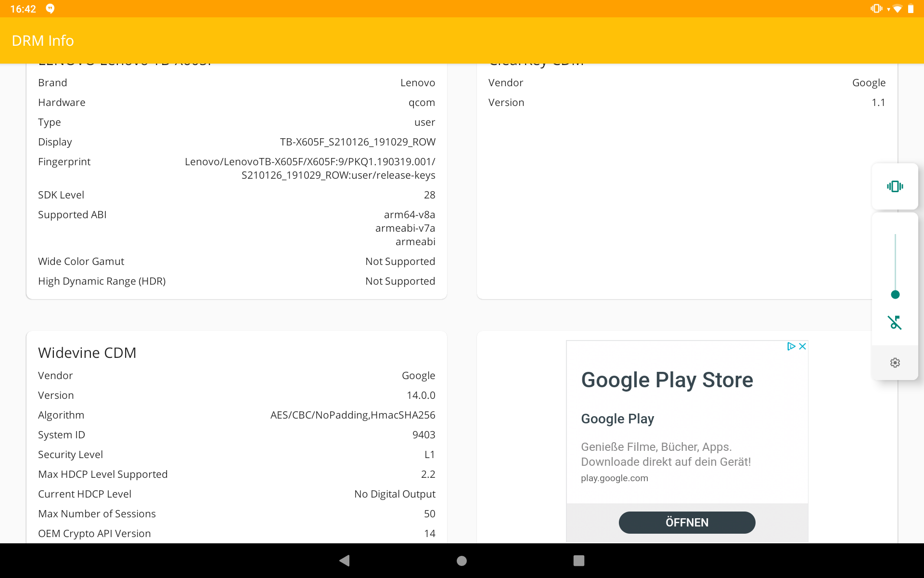The image size is (924, 578).
Task: Close the Google Play ad
Action: 802,346
